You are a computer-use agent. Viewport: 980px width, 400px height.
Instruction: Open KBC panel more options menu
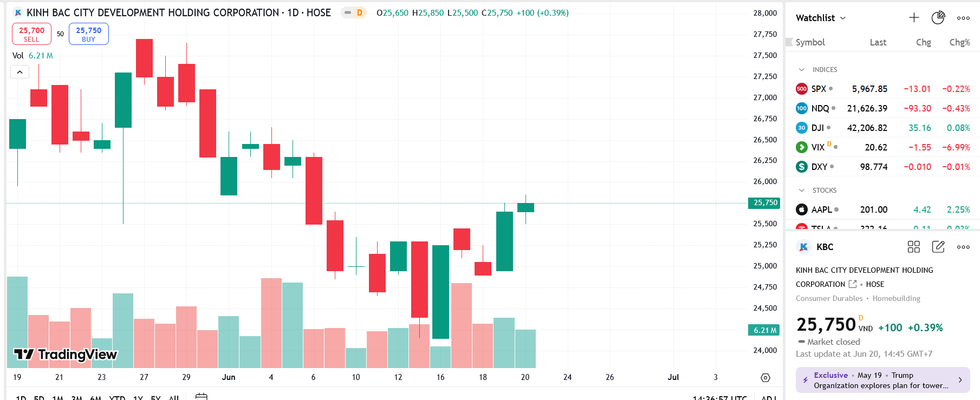[963, 247]
